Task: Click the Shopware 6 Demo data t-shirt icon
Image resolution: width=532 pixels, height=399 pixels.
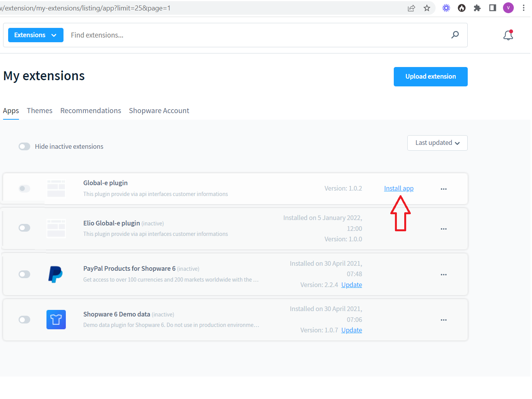Action: point(56,320)
